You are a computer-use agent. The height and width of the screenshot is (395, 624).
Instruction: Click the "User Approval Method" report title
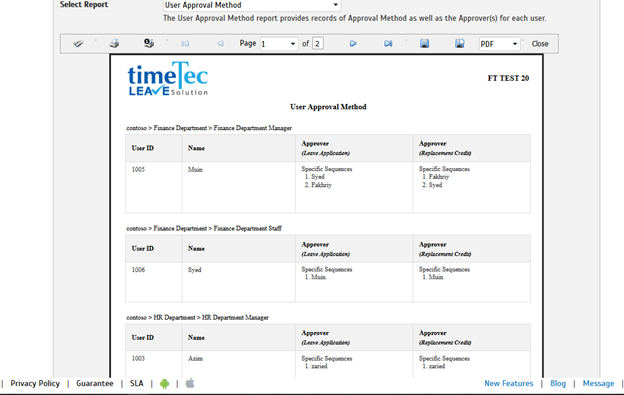click(328, 107)
